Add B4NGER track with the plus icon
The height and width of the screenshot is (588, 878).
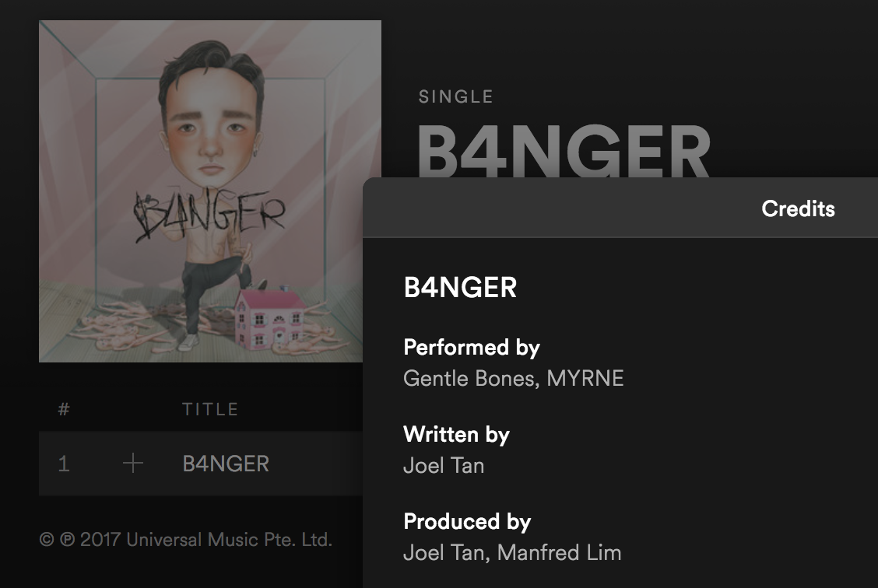click(x=132, y=464)
